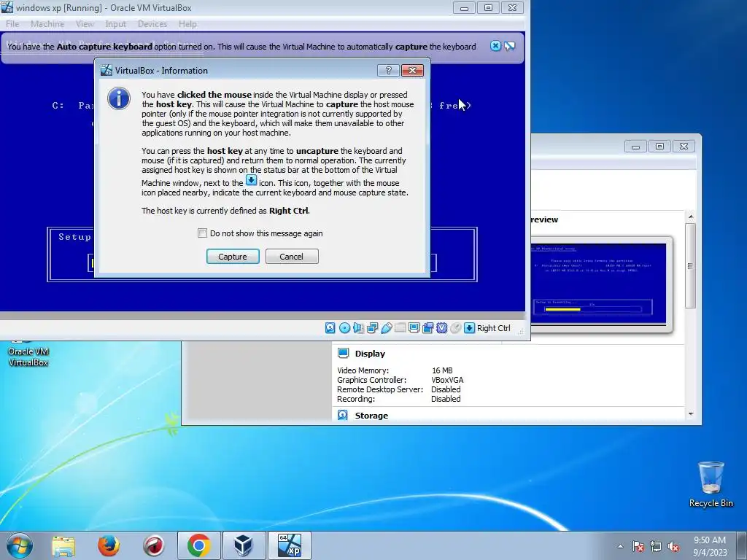Click the blue info icon in the dialog

point(119,98)
